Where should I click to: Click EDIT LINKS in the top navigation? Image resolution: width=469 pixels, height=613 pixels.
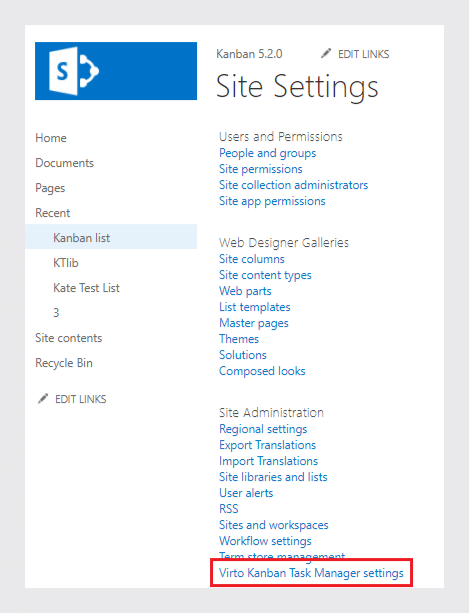[x=363, y=54]
